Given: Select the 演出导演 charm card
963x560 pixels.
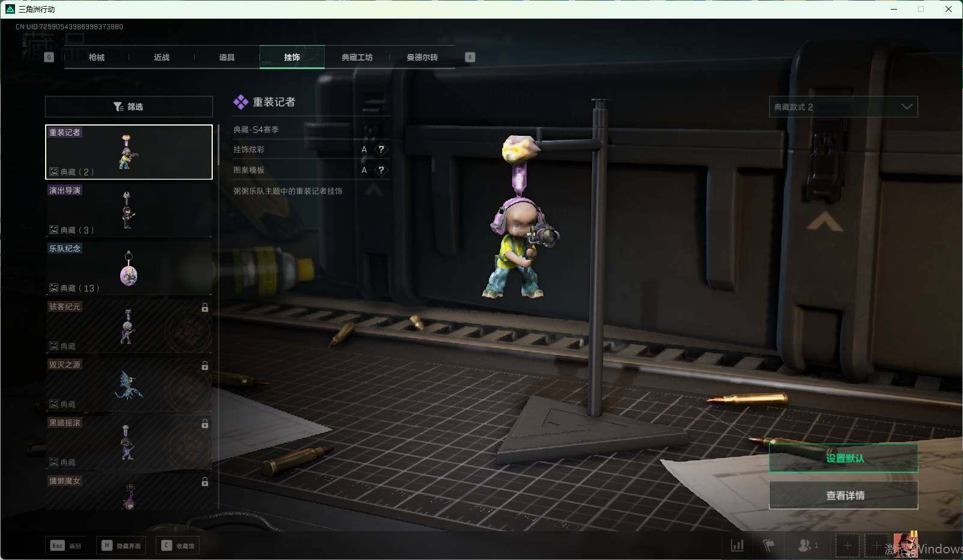Looking at the screenshot, I should tap(129, 210).
